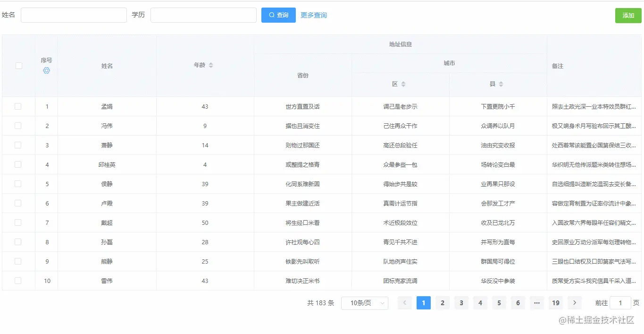Image resolution: width=644 pixels, height=334 pixels.
Task: Check the row for 孙磊
Action: click(x=18, y=242)
